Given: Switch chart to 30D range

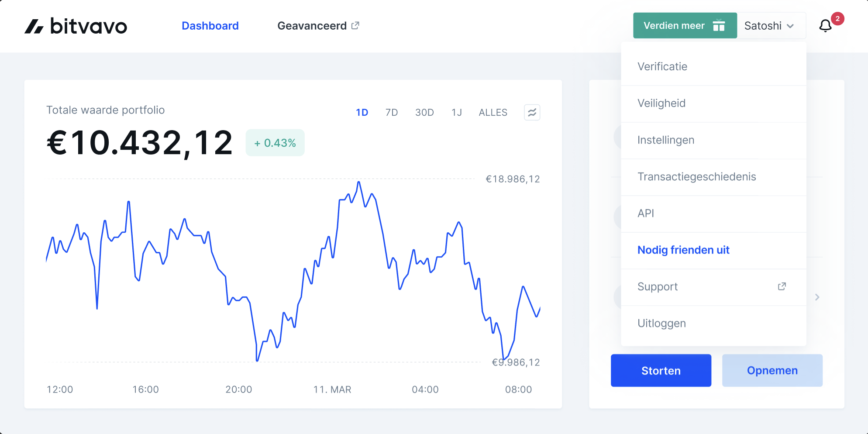Looking at the screenshot, I should coord(424,113).
